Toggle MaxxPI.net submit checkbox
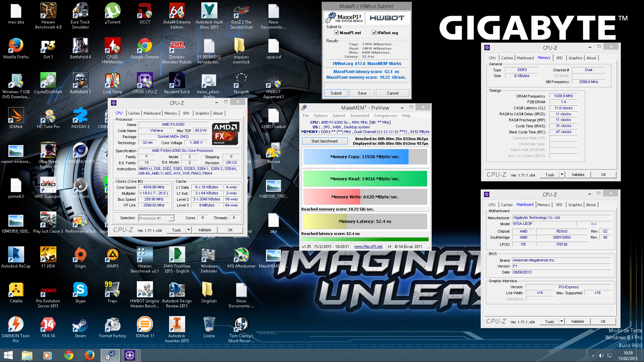 click(336, 33)
